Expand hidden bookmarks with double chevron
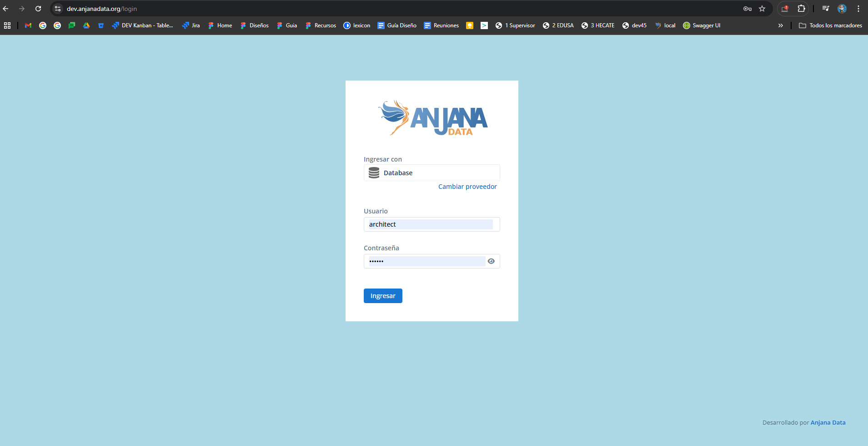This screenshot has height=446, width=868. point(780,25)
